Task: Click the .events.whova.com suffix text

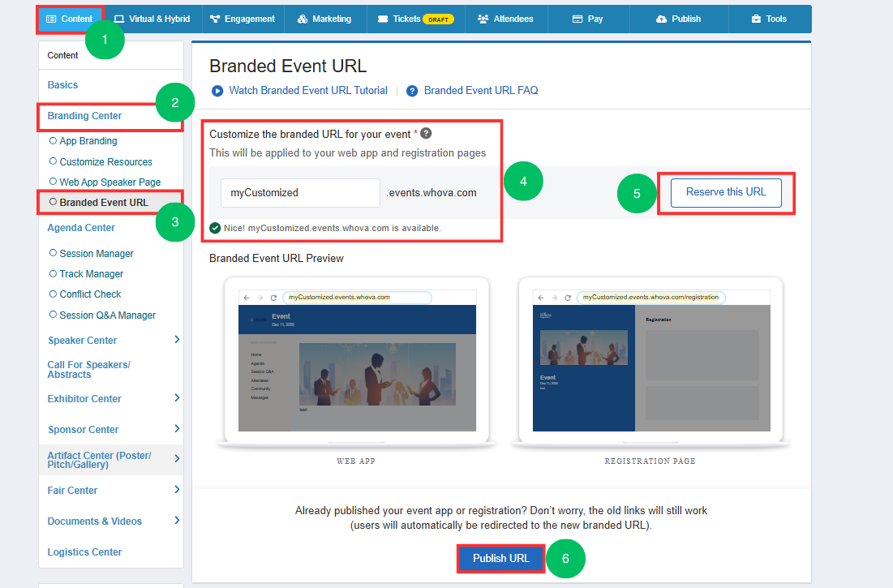Action: click(431, 193)
